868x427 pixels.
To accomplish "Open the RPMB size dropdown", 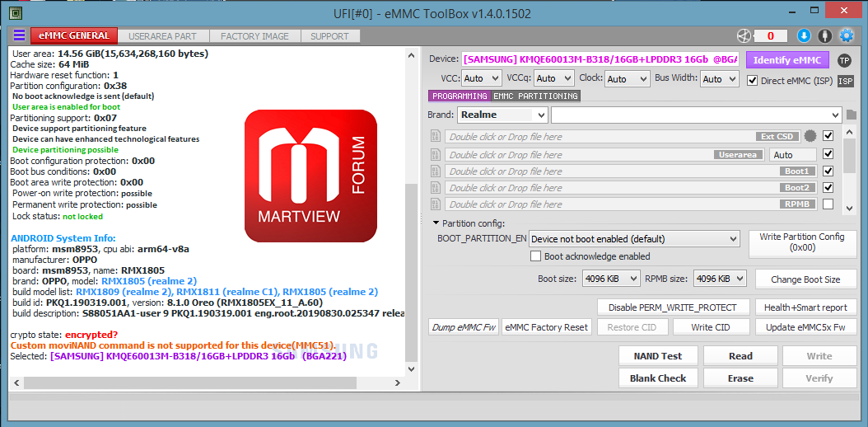I will 720,279.
